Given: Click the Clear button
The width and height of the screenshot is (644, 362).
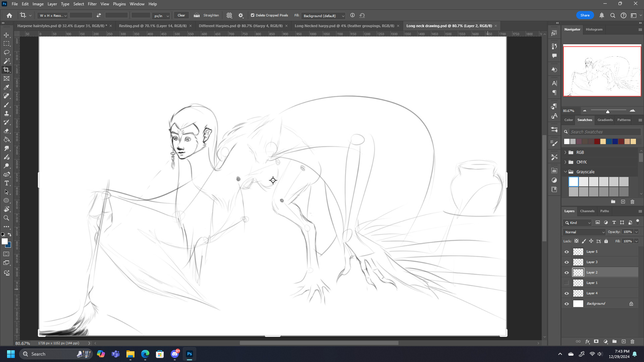Looking at the screenshot, I should [x=181, y=15].
